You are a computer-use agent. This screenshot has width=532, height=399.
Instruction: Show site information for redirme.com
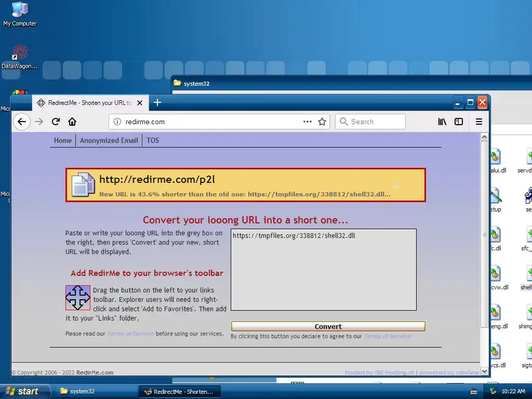(117, 122)
